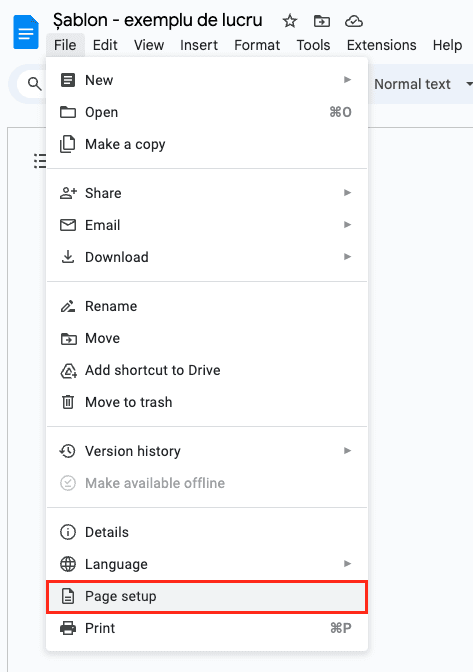Viewport: 473px width, 672px height.
Task: Click the Details info icon
Action: point(68,532)
